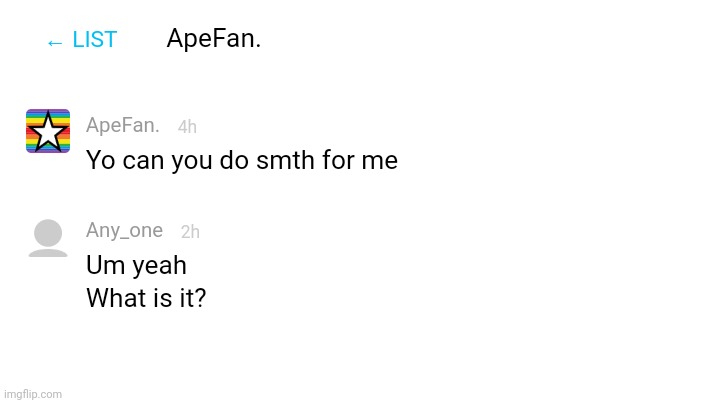Screen dimensions: 720x403
Task: Click the 2h timestamp on Any_one's message
Action: coord(190,232)
